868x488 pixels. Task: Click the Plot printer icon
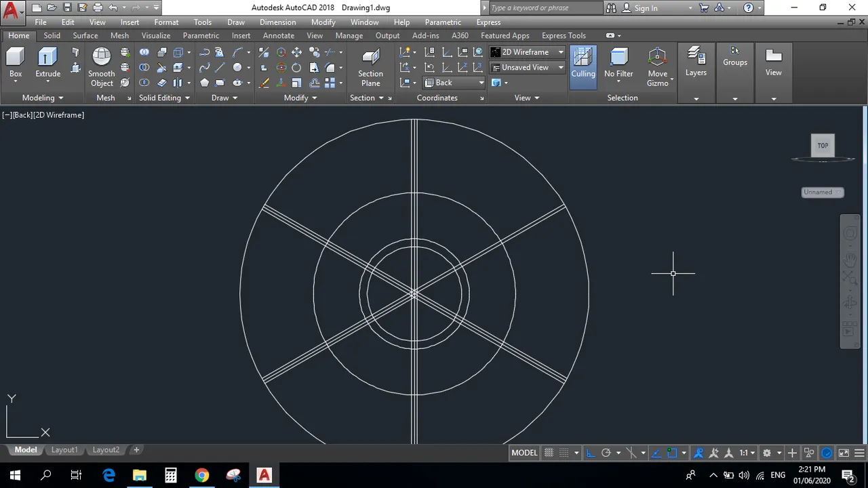[98, 8]
